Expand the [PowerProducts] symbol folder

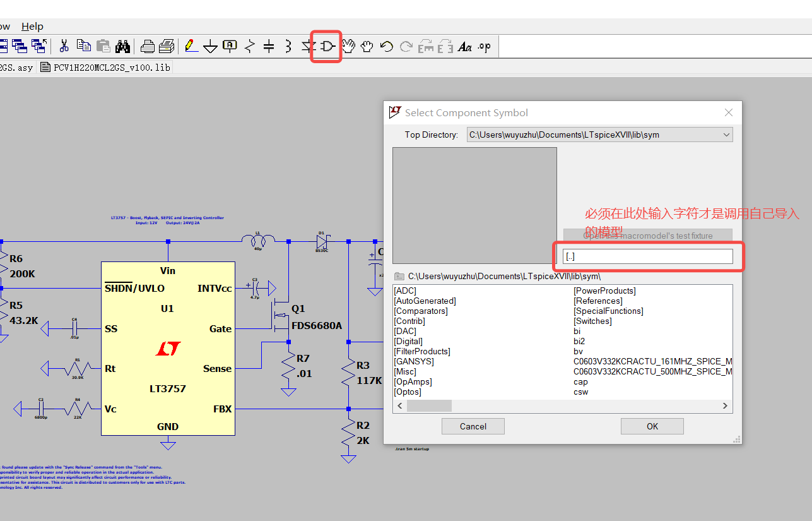pos(606,290)
